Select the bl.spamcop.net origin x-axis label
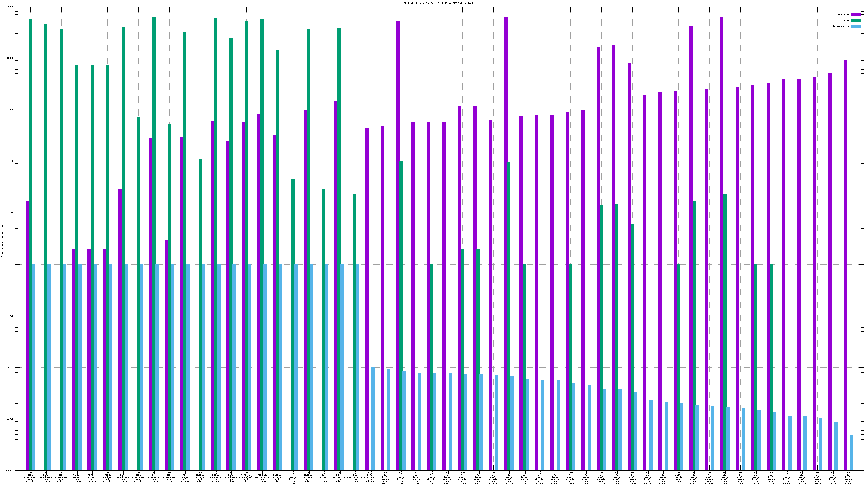The image size is (868, 488). [154, 477]
